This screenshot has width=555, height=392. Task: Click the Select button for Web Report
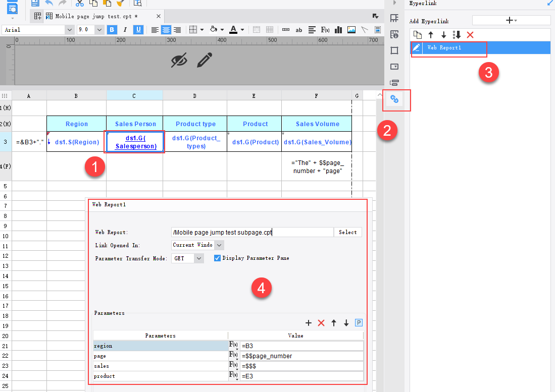[347, 232]
